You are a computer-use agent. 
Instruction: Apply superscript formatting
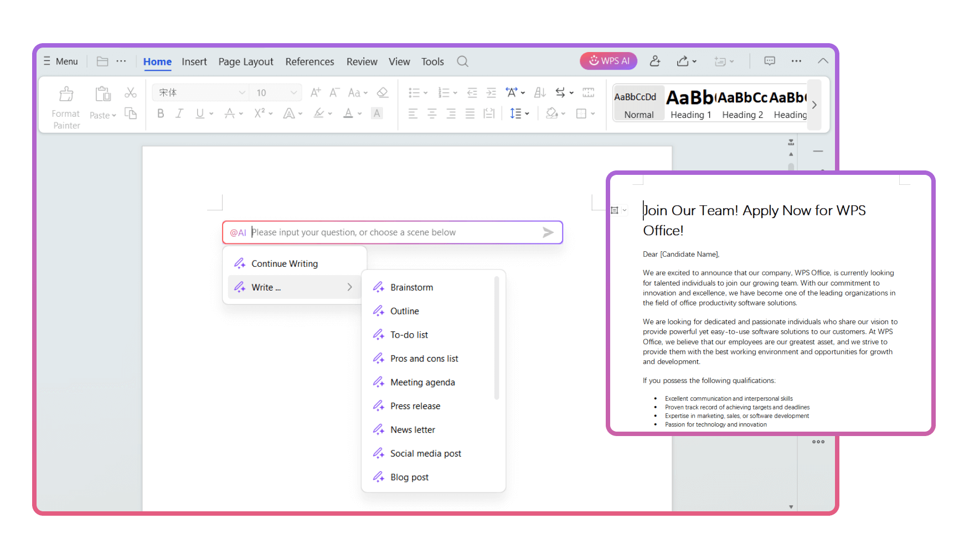(260, 113)
